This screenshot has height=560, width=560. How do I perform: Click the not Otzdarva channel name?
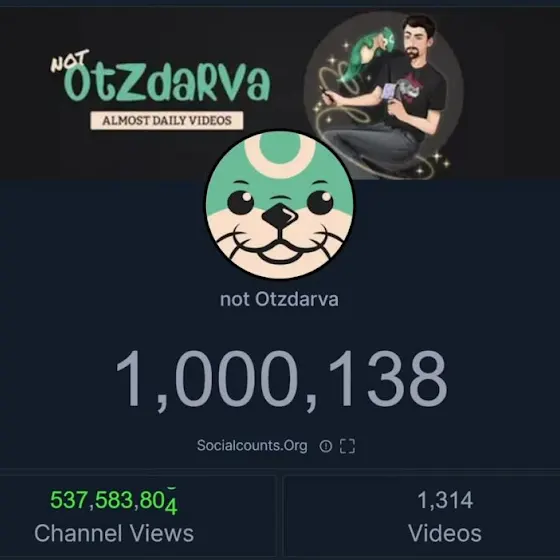tap(279, 299)
